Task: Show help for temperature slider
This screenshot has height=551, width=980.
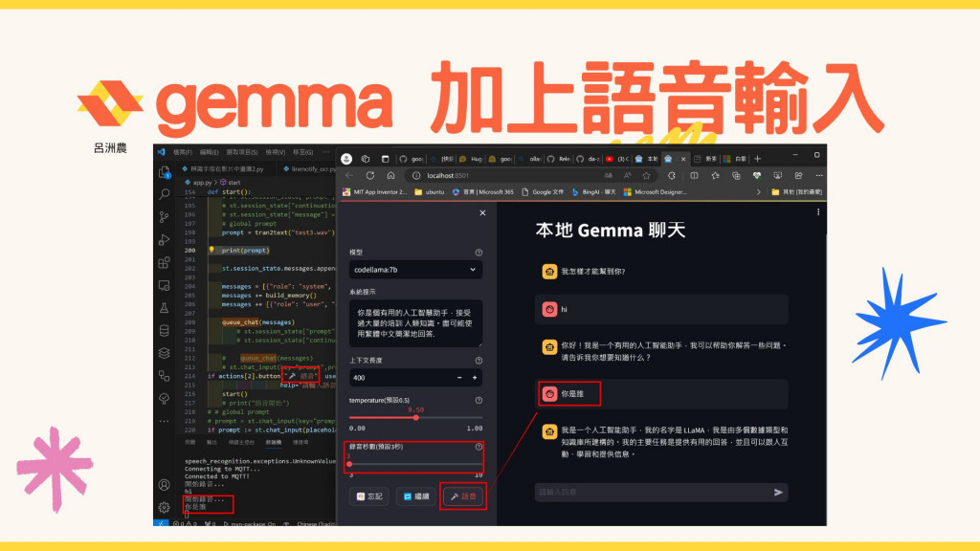Action: (479, 401)
